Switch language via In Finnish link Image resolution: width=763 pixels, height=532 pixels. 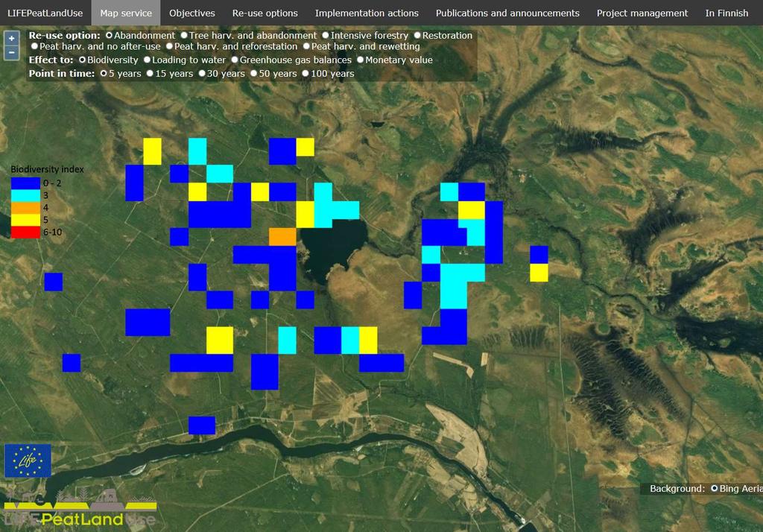click(727, 13)
